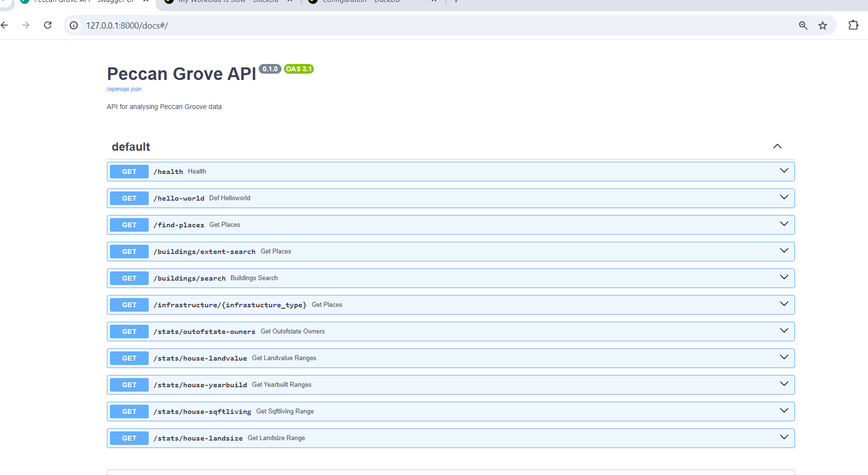Switch to the My Workload Is Slow DuckDB tab

tap(228, 2)
